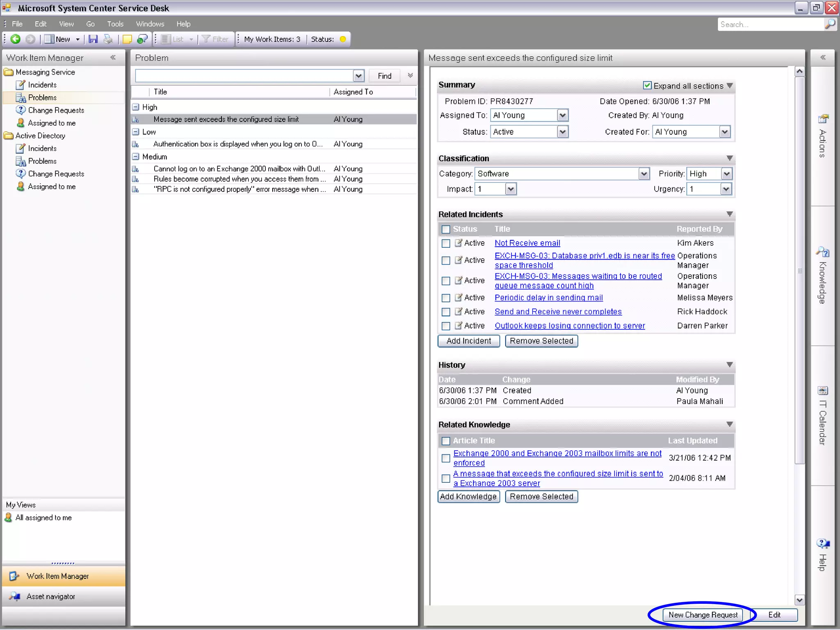Image resolution: width=840 pixels, height=630 pixels.
Task: Open the Knowledge side panel icon
Action: [x=823, y=252]
